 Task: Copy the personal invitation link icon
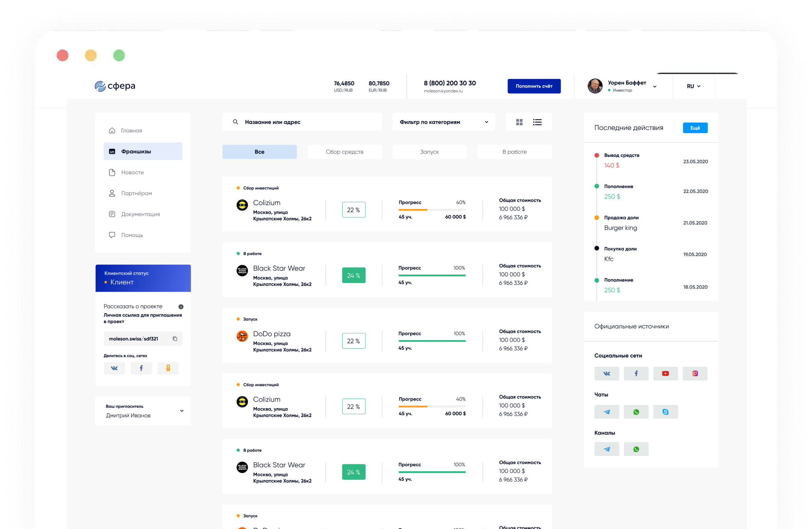(x=175, y=339)
